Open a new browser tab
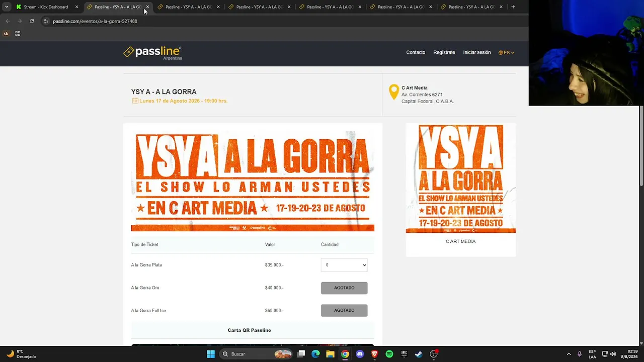Screen dimensions: 644x362 tap(513, 7)
